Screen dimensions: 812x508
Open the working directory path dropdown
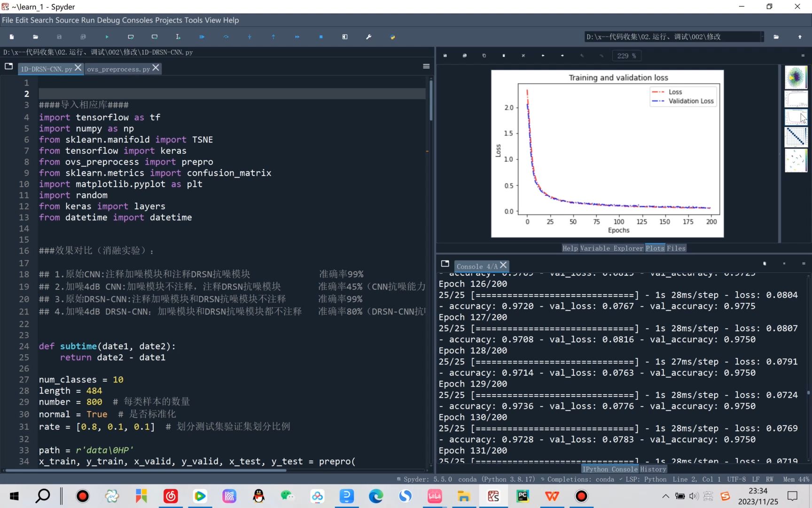pyautogui.click(x=762, y=37)
